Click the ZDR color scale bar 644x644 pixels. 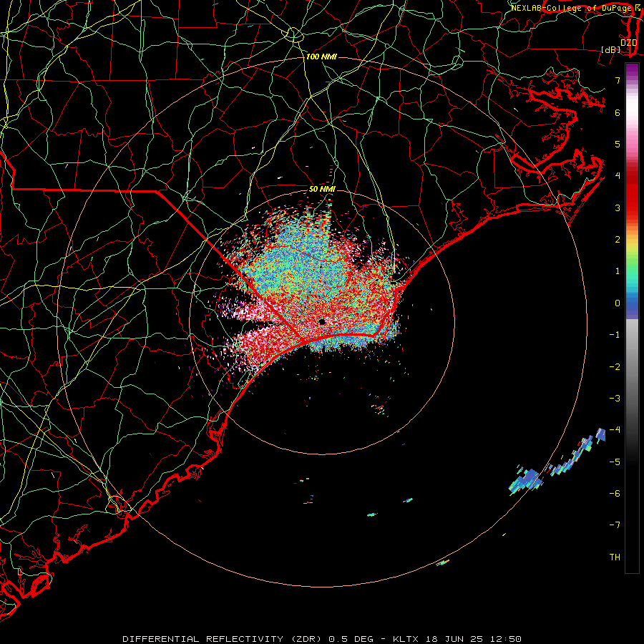coord(632,318)
